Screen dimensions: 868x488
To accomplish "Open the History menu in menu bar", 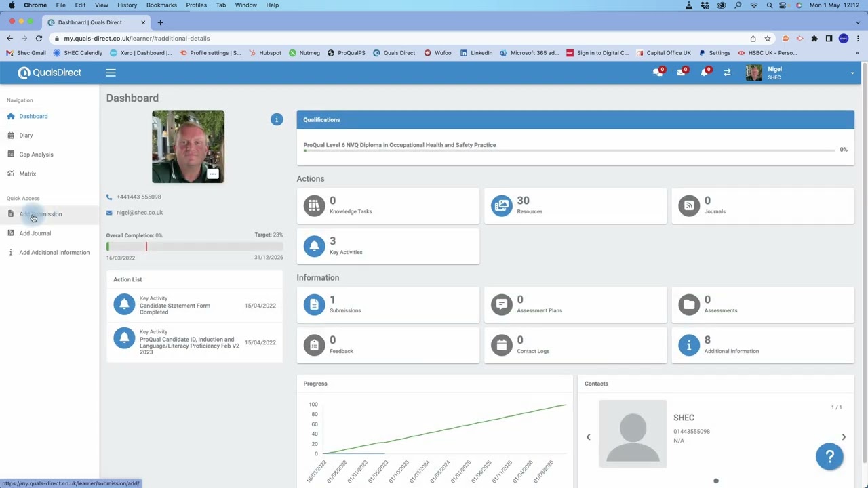I will coord(127,5).
